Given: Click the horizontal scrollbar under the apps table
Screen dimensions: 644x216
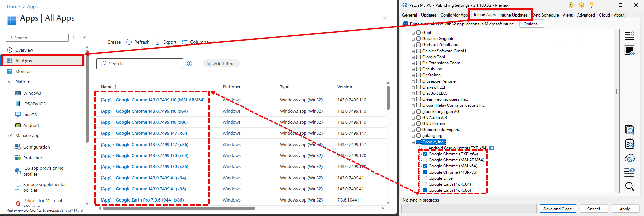Looking at the screenshot, I should click(x=179, y=208).
